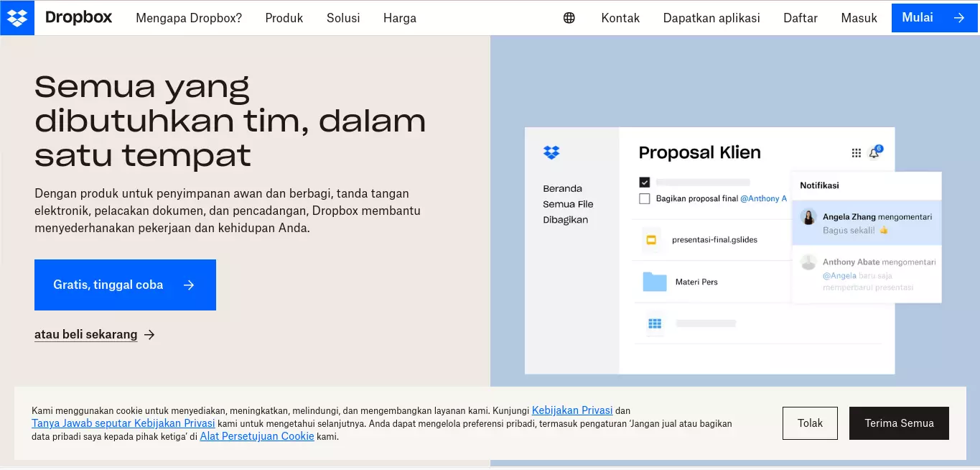Click the @Anthony A mention
Viewport: 980px width, 470px height.
point(763,199)
